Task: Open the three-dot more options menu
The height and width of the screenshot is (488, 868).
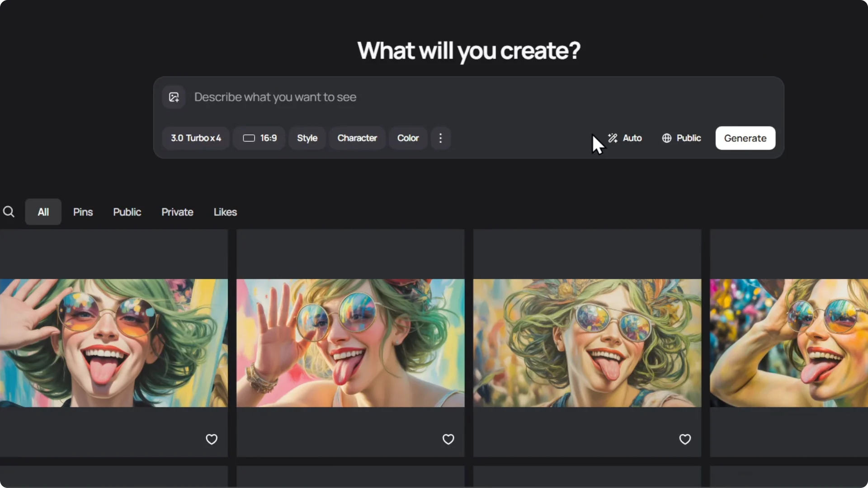Action: click(x=441, y=138)
